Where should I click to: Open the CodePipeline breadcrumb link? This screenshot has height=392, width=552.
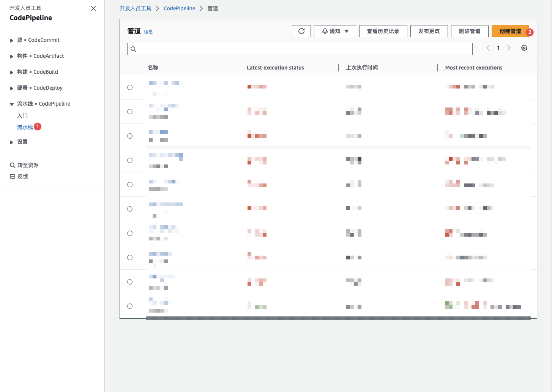pyautogui.click(x=179, y=8)
